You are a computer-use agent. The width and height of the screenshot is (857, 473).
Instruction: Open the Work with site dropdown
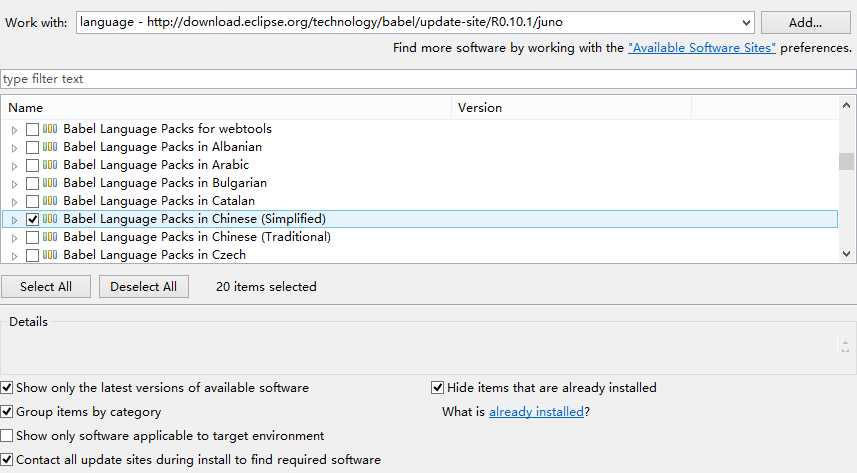coord(746,22)
